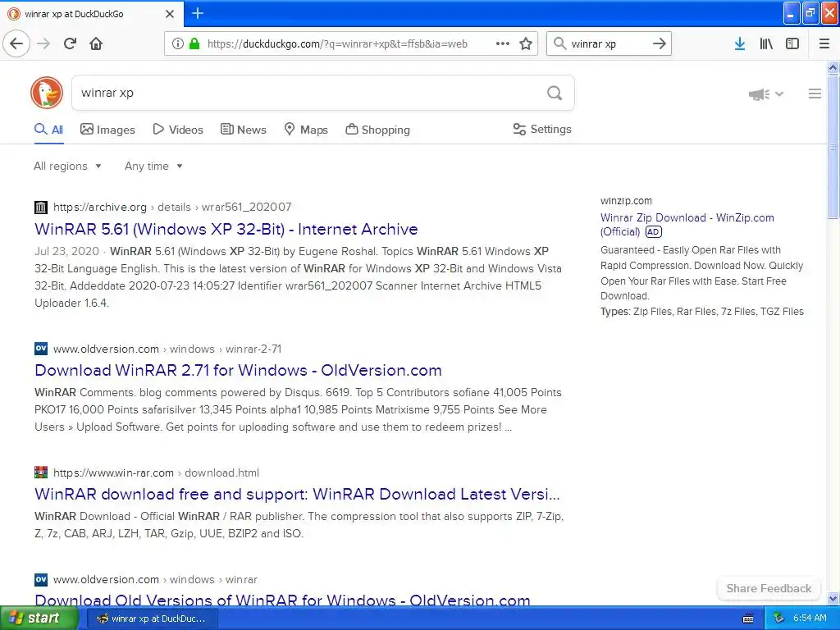This screenshot has width=840, height=630.
Task: Show the sidebar panel
Action: [x=792, y=43]
